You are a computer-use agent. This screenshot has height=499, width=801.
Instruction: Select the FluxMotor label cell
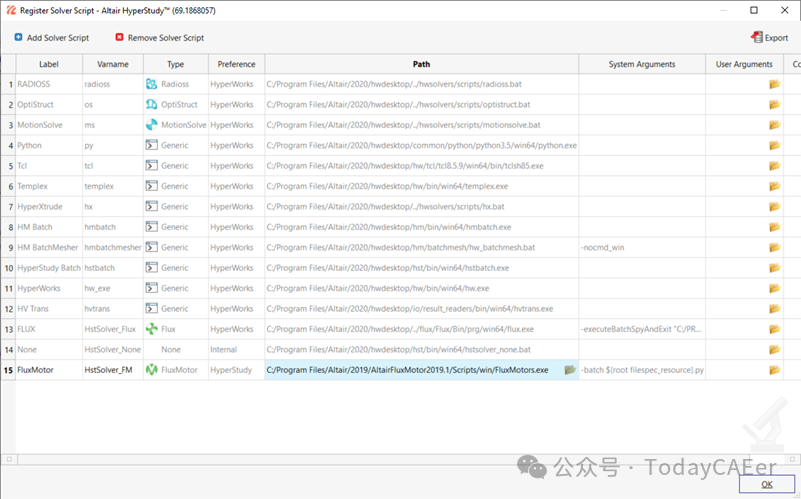pyautogui.click(x=49, y=370)
